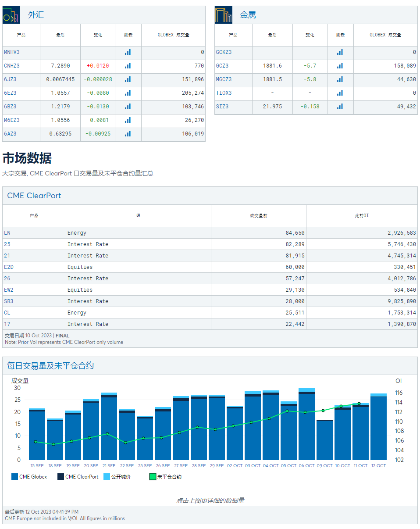Image resolution: width=420 pixels, height=529 pixels.
Task: Open the chart icon for MNHV3
Action: (128, 52)
